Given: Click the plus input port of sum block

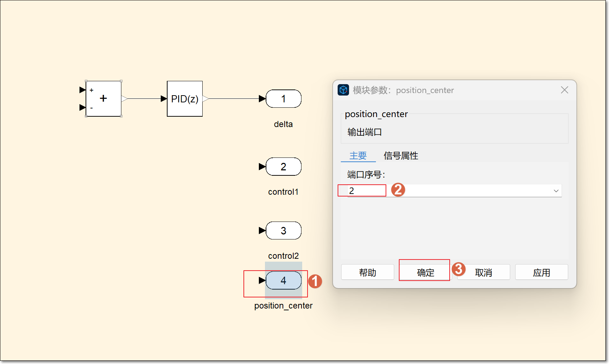Looking at the screenshot, I should [83, 89].
